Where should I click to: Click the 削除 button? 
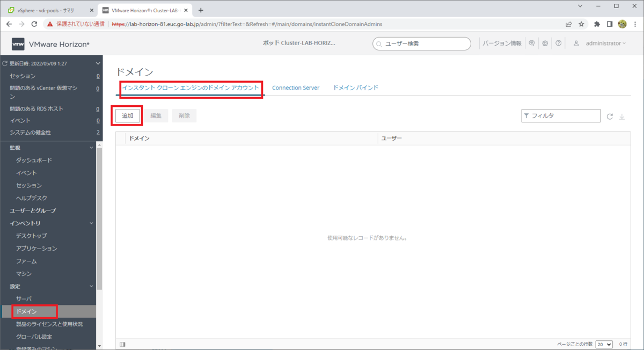pos(184,116)
